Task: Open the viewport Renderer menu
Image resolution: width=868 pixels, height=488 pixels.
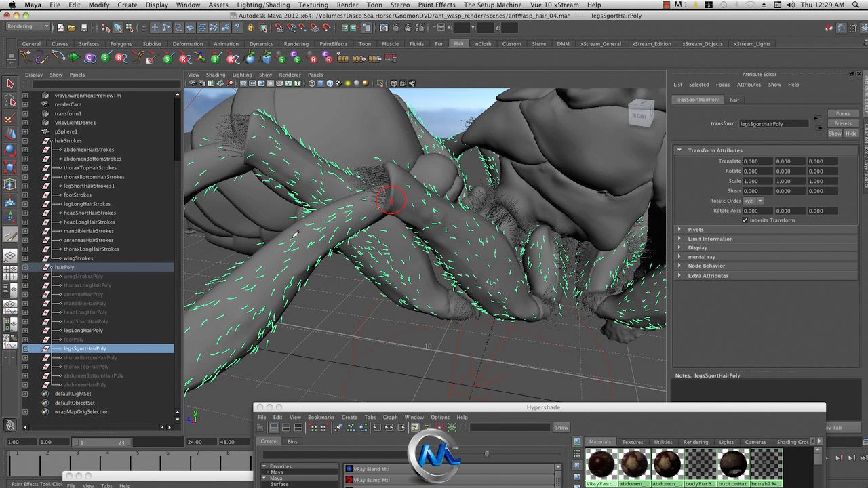Action: click(x=290, y=75)
